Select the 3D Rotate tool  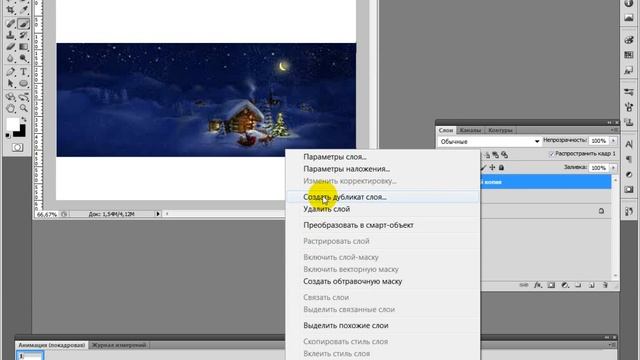click(11, 97)
